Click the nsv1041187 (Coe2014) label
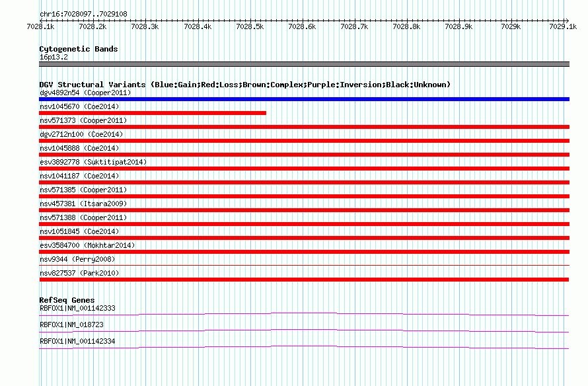Viewport: 588px width, 386px height. pyautogui.click(x=79, y=176)
